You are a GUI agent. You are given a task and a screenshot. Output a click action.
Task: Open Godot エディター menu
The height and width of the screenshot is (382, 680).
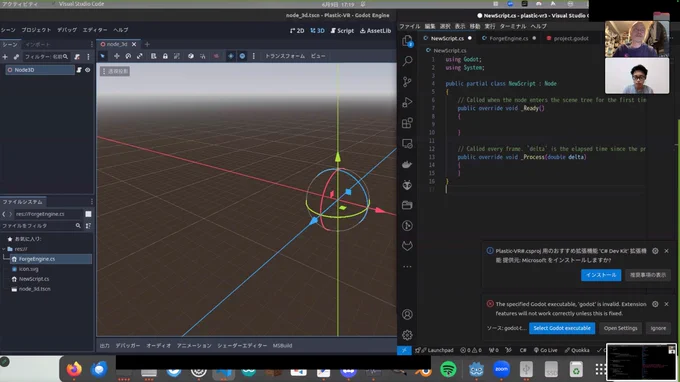(x=95, y=30)
